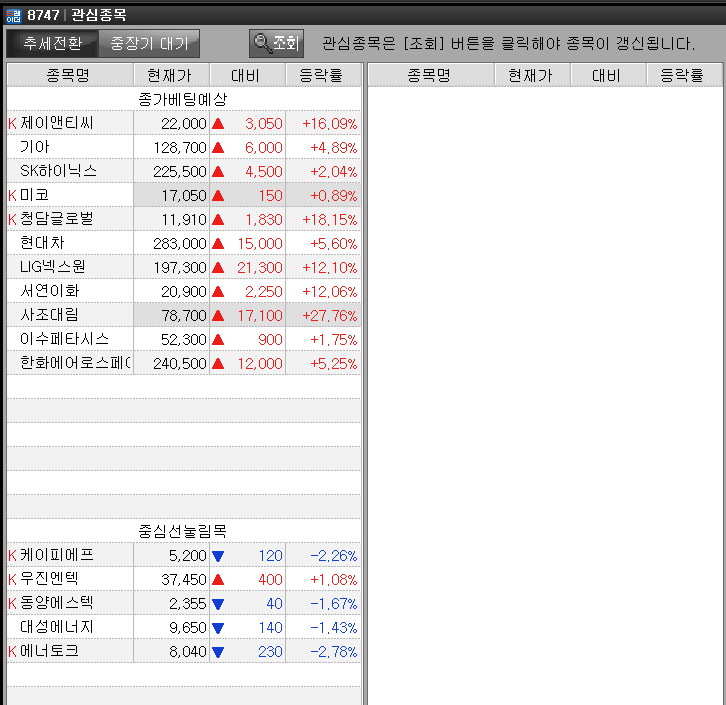Select the 종가베팅예상 group row
The width and height of the screenshot is (726, 705).
pyautogui.click(x=184, y=99)
